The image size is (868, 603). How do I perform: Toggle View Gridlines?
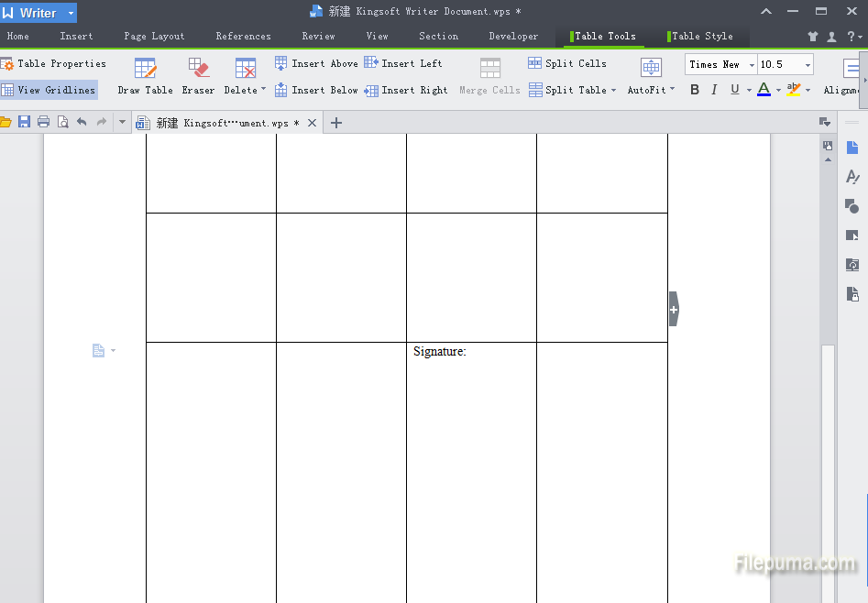(x=49, y=90)
